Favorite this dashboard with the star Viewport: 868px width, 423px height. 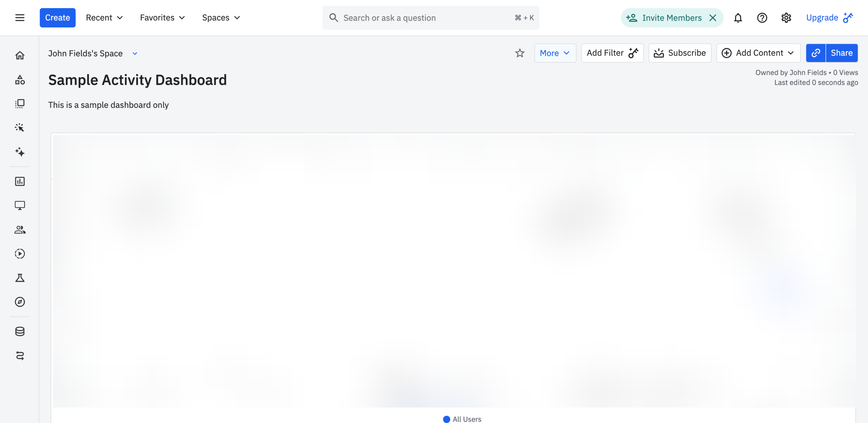tap(519, 53)
